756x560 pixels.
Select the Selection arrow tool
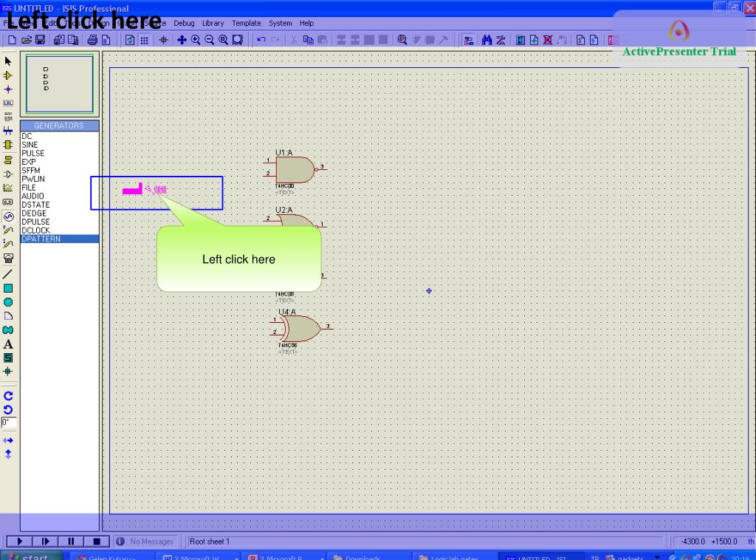[x=8, y=61]
